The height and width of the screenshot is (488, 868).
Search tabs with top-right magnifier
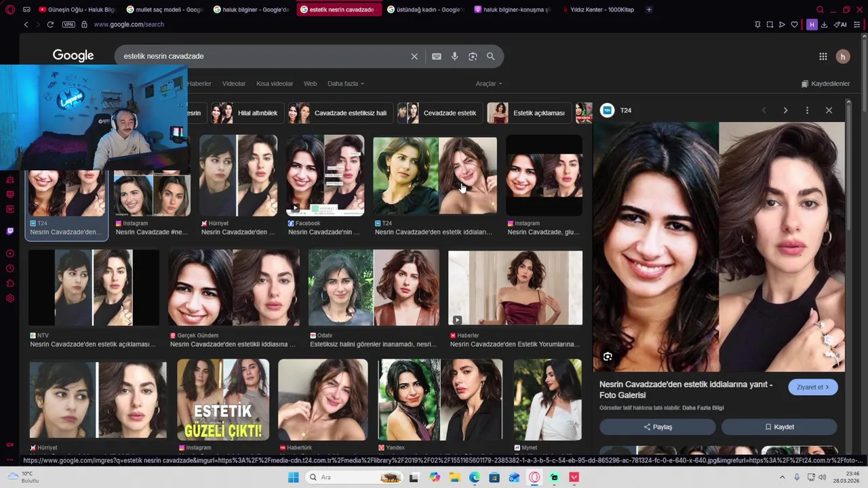(820, 9)
